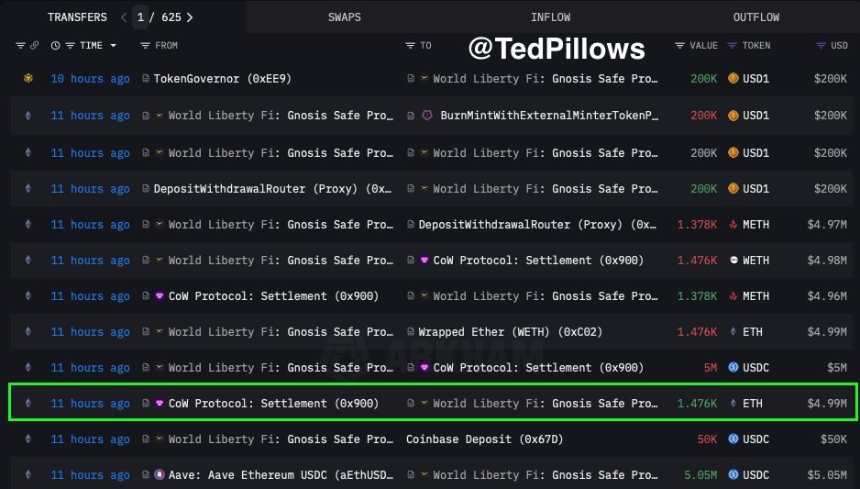Viewport: 860px width, 489px height.
Task: Open the Inflow tab
Action: [x=551, y=17]
